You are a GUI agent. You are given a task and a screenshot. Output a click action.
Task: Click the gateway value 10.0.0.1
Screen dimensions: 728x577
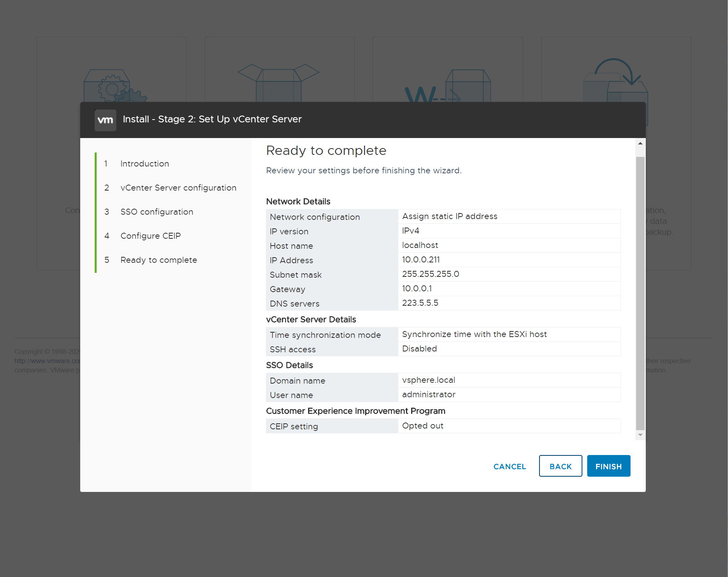point(417,288)
